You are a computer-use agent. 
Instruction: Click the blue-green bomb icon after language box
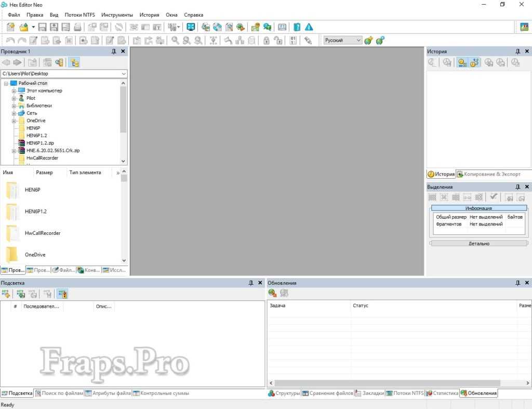[380, 41]
